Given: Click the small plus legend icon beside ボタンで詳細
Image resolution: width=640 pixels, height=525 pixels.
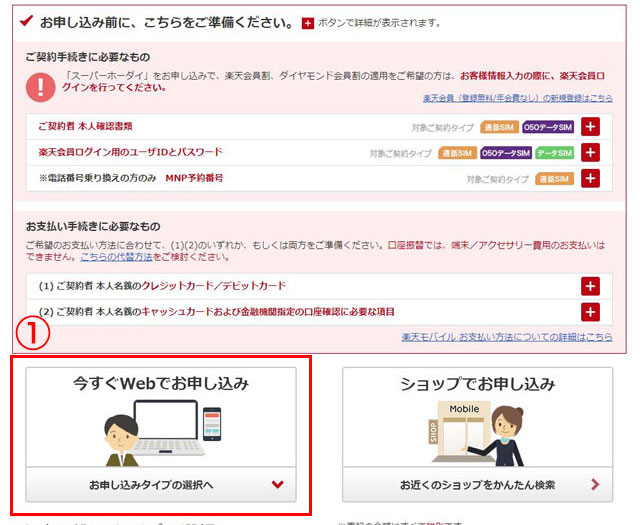Looking at the screenshot, I should (x=308, y=24).
